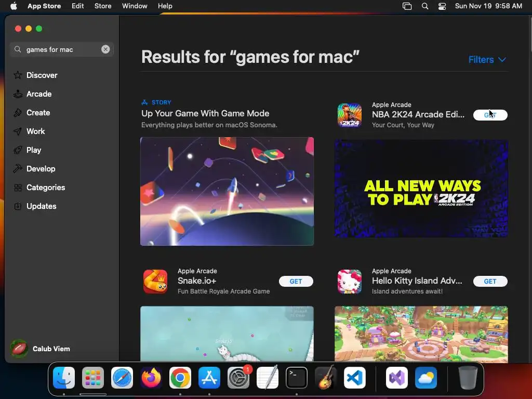Open Launchpad from the Dock
Viewport: 532px width, 399px height.
point(93,378)
